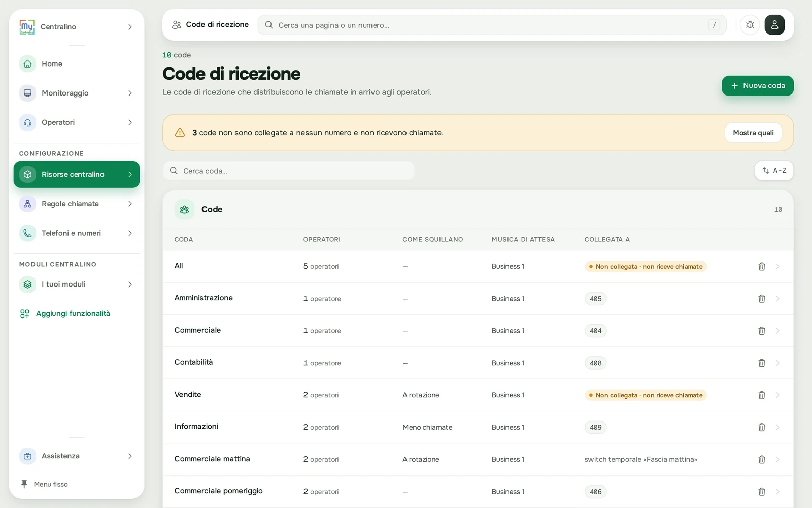Viewport: 812px width, 508px height.
Task: Focus the global page or number search
Action: coord(492,25)
